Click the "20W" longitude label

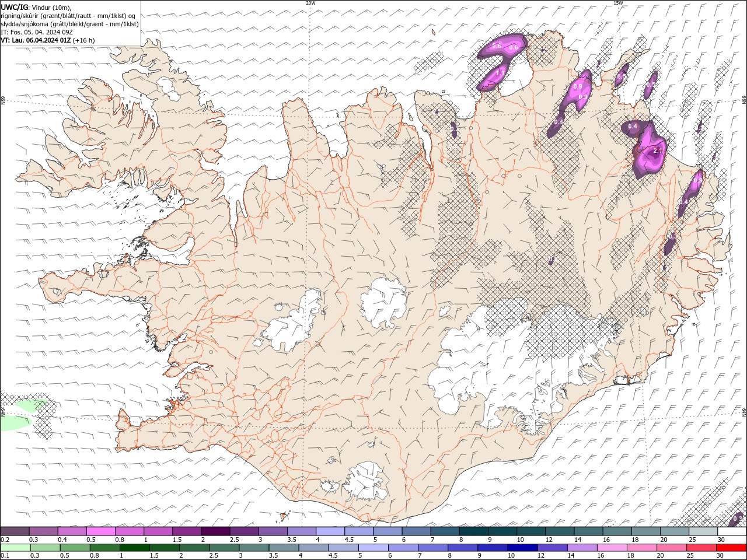(x=310, y=3)
